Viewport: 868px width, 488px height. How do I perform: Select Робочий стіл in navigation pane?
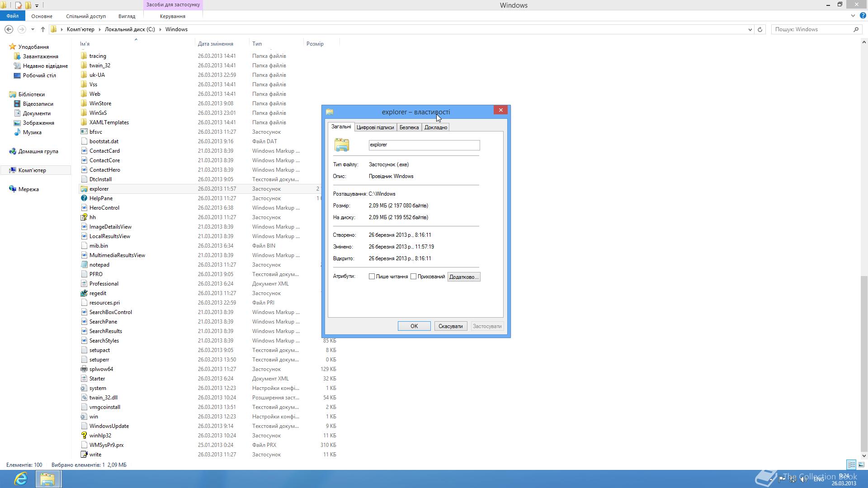39,75
